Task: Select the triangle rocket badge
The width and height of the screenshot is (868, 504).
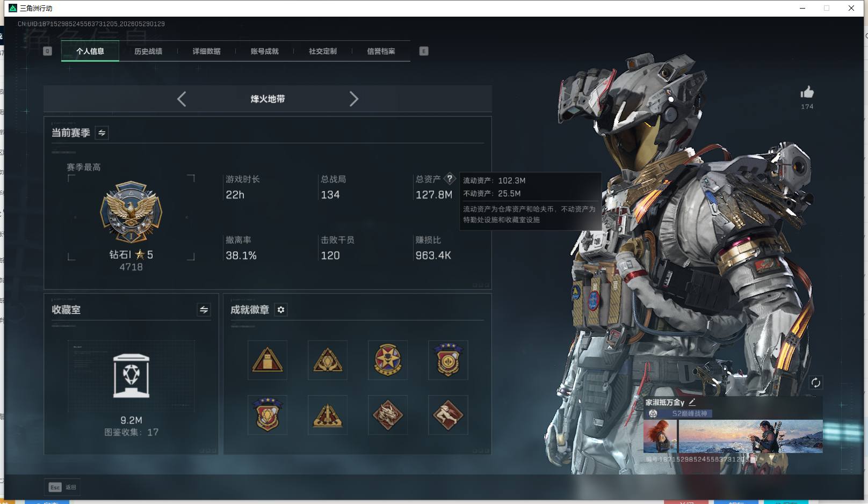Action: pyautogui.click(x=328, y=415)
